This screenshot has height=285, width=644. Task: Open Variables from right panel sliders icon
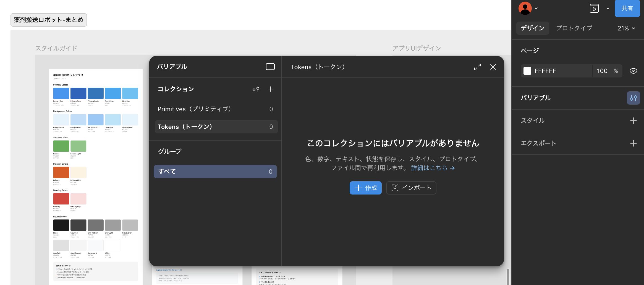point(633,98)
